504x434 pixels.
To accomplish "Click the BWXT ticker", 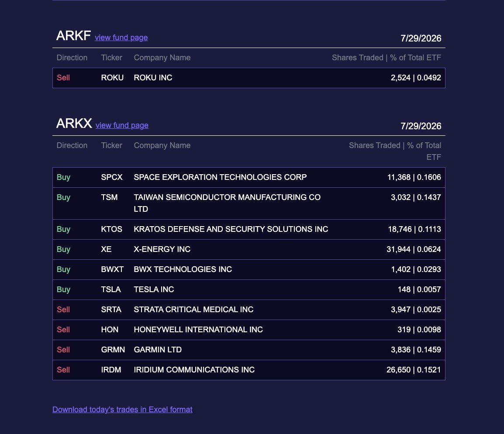I will [112, 269].
